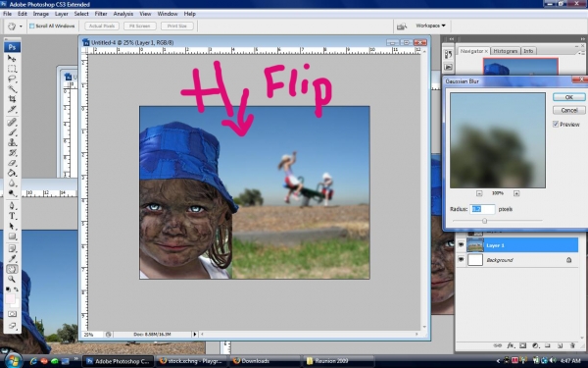Image resolution: width=588 pixels, height=368 pixels.
Task: Click the Actual Pixels button
Action: click(102, 26)
